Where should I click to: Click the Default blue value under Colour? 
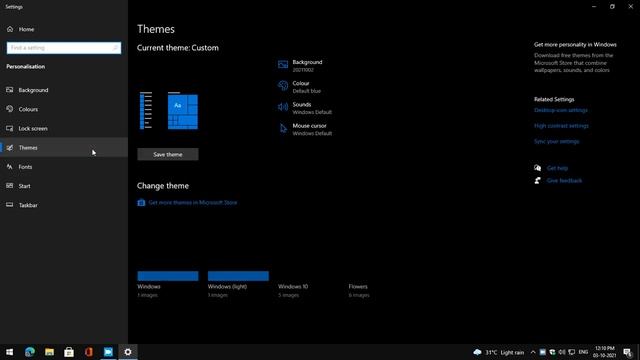(x=307, y=91)
